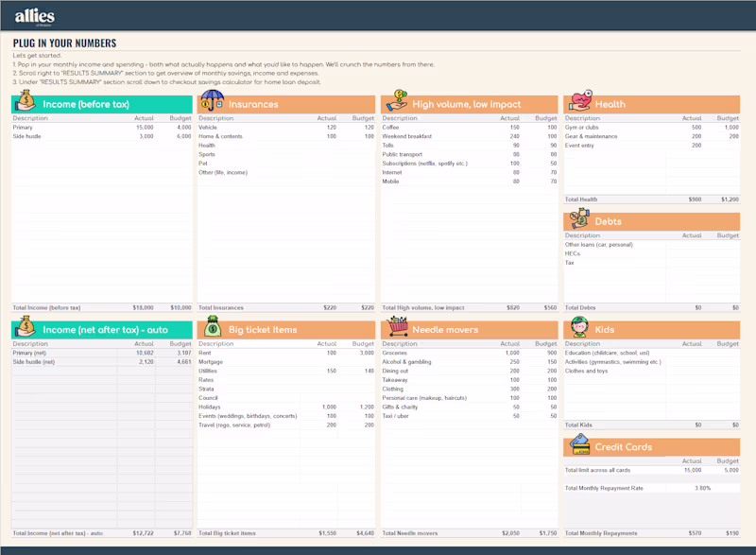The image size is (756, 555).
Task: Click the credit card icon beside Credit Cards
Action: [579, 444]
